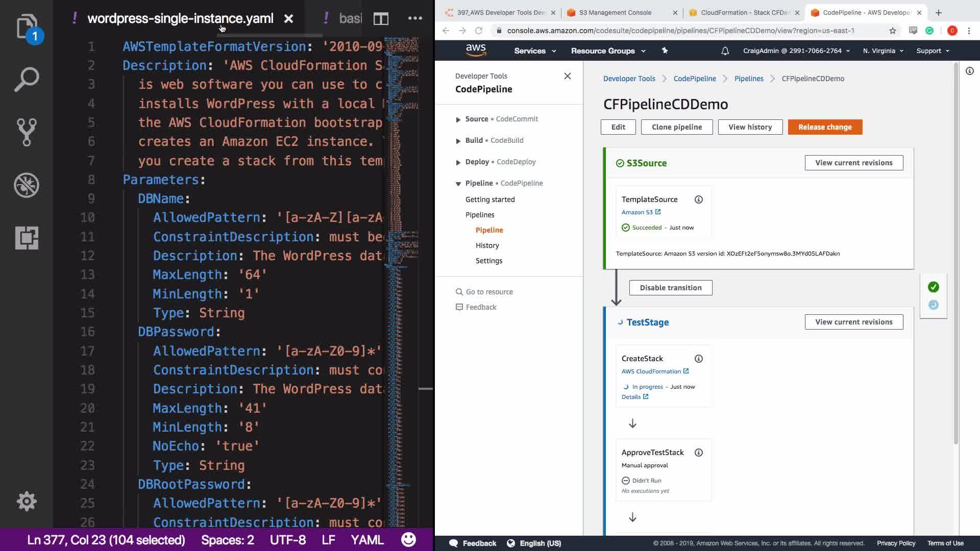The image size is (980, 551).
Task: Click the split editor icon
Action: click(x=381, y=19)
